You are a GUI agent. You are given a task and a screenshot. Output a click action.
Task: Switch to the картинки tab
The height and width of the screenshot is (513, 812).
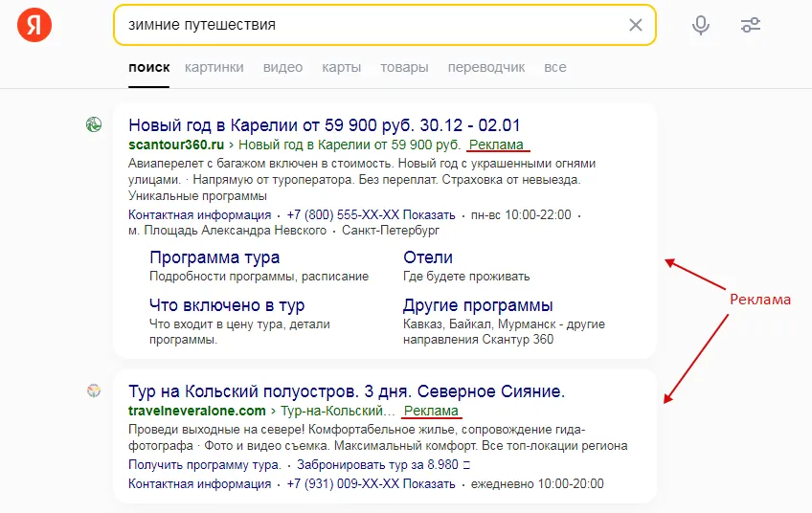click(x=214, y=67)
